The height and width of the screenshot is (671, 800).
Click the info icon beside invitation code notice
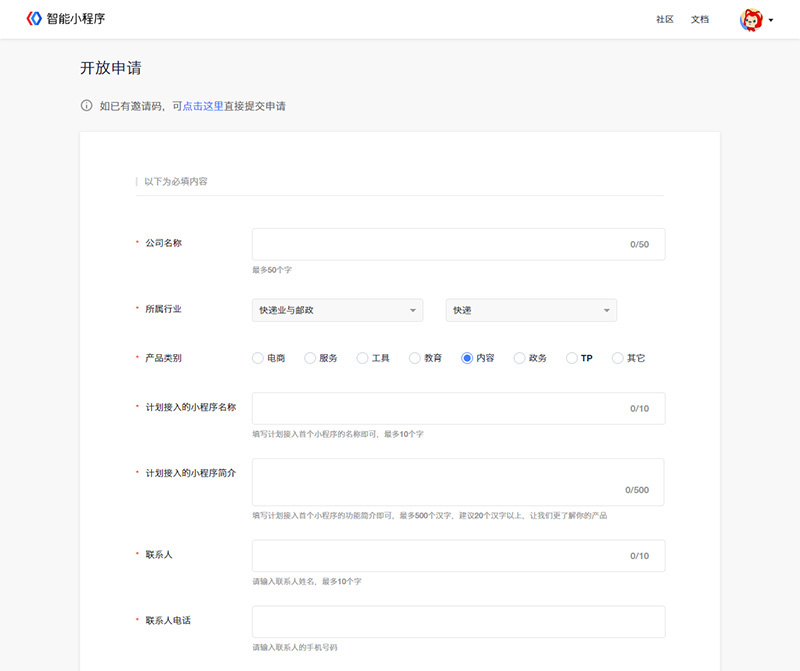(x=86, y=105)
